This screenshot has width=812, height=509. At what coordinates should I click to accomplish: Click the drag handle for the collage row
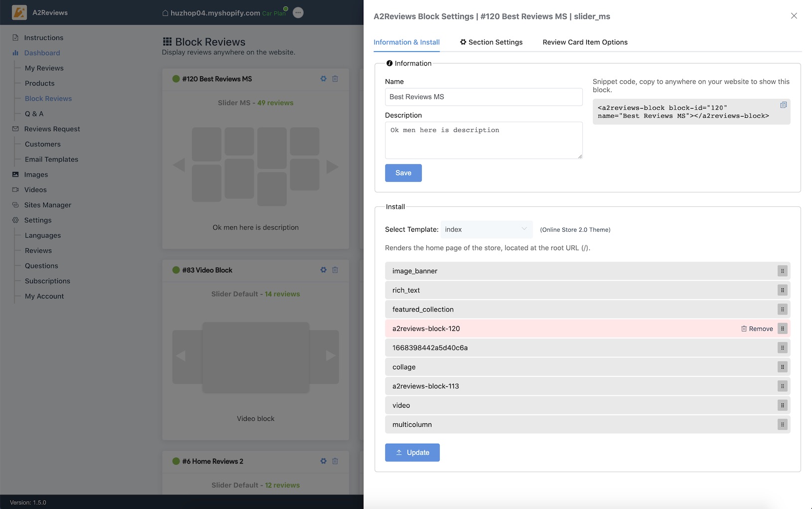point(782,367)
